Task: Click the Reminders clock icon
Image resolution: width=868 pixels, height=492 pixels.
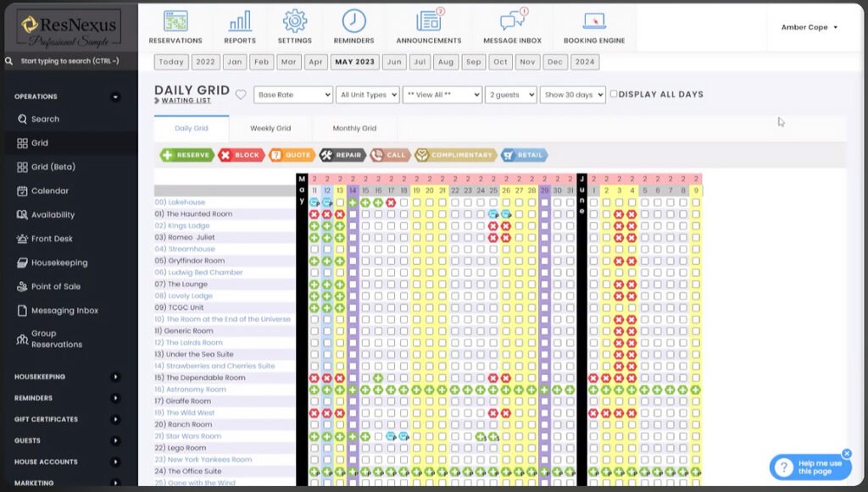Action: coord(353,19)
